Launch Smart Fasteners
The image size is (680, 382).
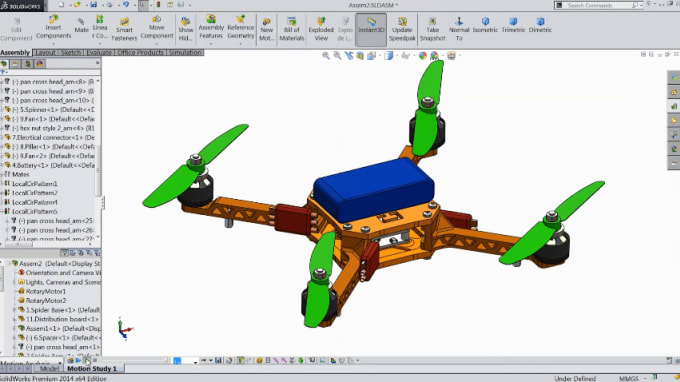click(x=124, y=29)
